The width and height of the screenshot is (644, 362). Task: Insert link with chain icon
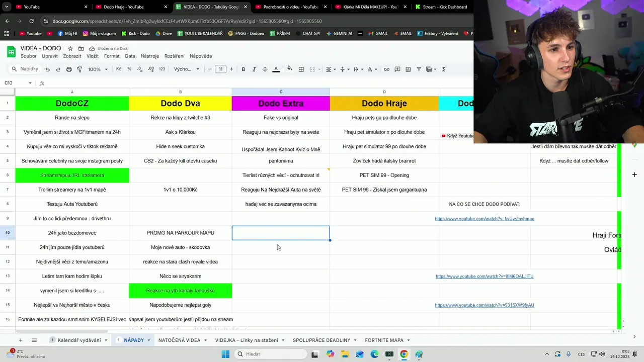tap(386, 69)
